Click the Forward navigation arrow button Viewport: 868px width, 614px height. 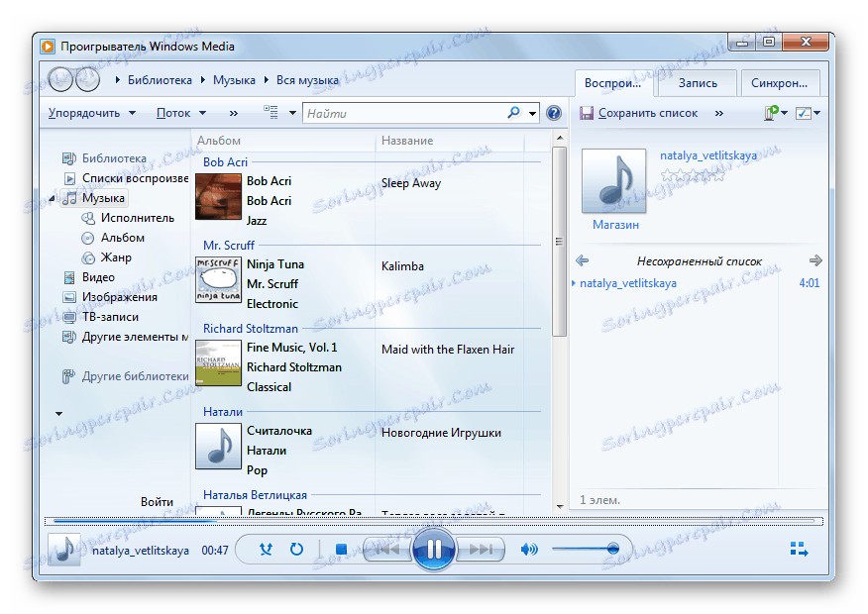click(x=87, y=80)
